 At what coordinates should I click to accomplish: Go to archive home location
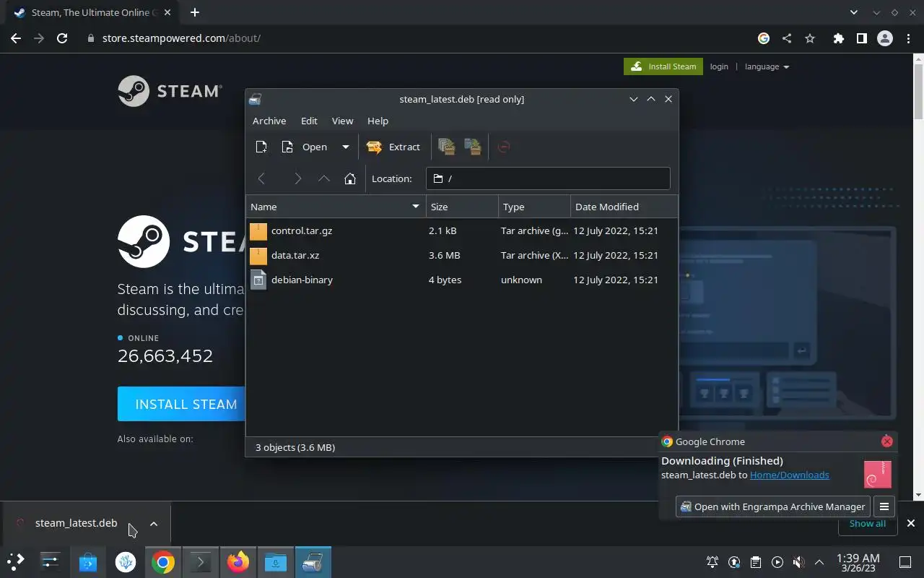click(x=350, y=178)
